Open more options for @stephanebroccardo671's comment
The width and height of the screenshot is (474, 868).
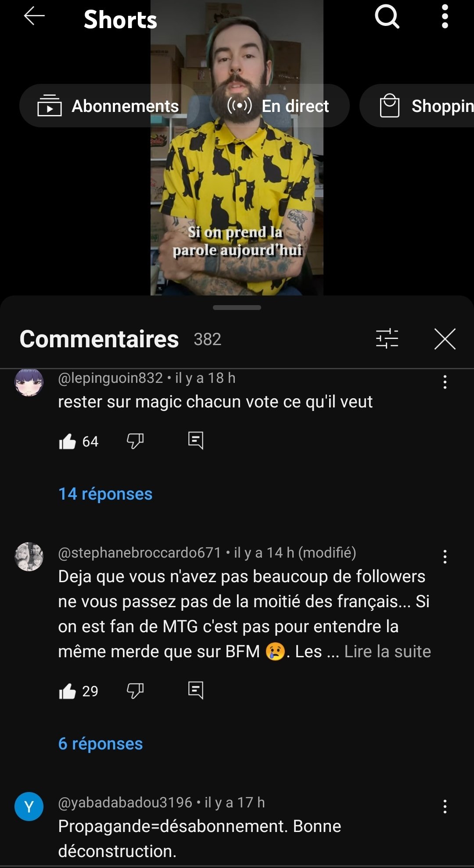pyautogui.click(x=445, y=557)
